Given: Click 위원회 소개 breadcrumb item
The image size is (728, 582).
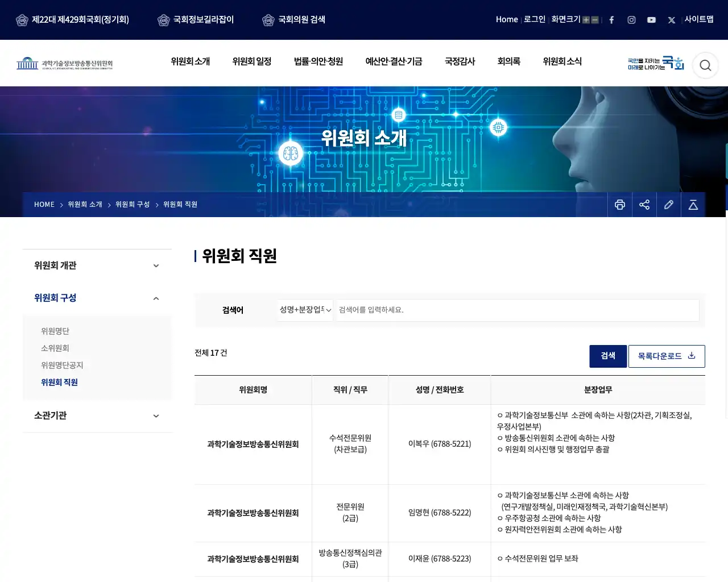Looking at the screenshot, I should point(85,205).
